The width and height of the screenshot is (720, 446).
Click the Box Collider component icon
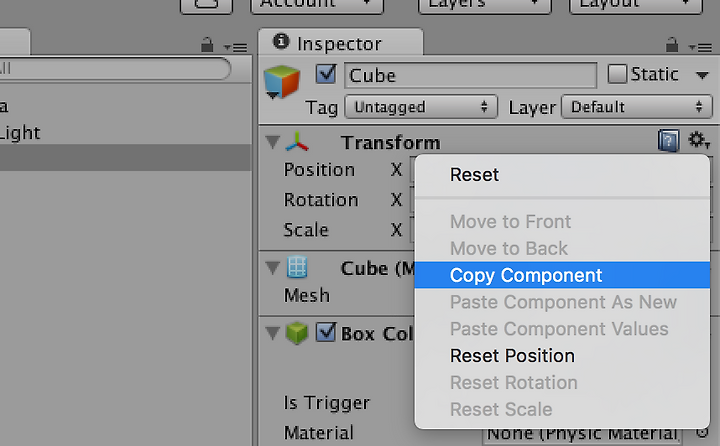297,333
